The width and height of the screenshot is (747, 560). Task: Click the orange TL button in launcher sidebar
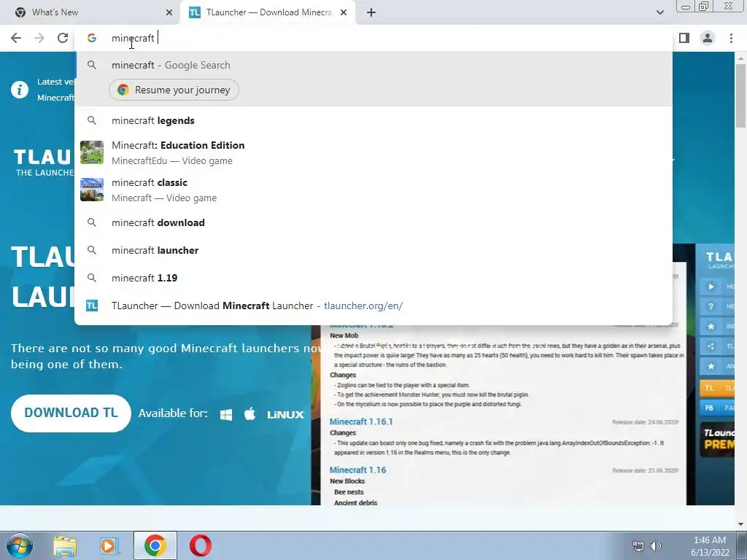[717, 388]
